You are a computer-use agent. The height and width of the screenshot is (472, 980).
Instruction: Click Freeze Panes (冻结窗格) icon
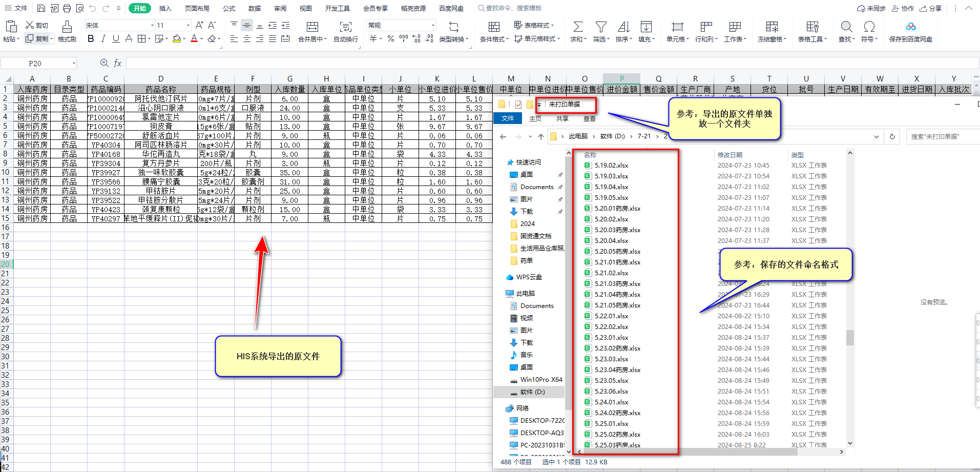pos(772,27)
